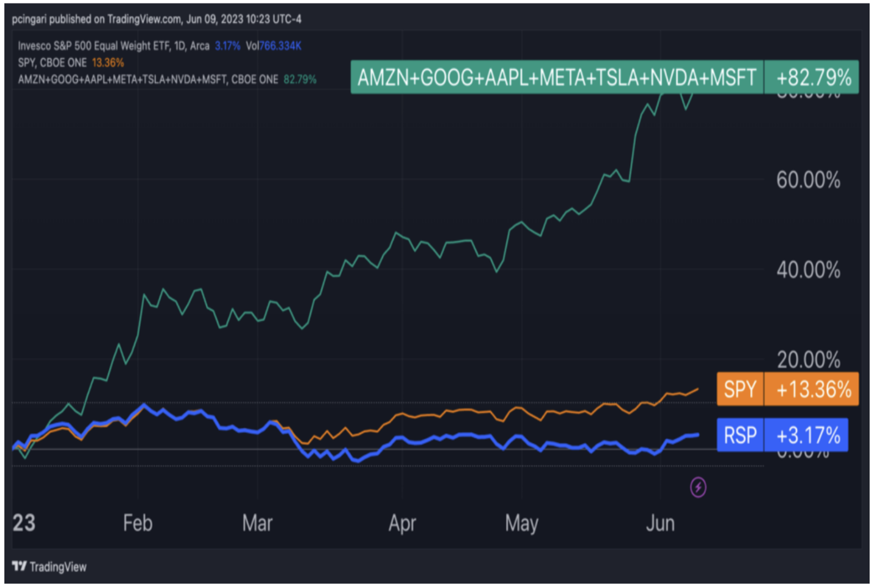Select the green AMZN+GOOG+AAPL+META+TSLA+NVDA+MSFT series label
874x588 pixels.
pos(557,78)
